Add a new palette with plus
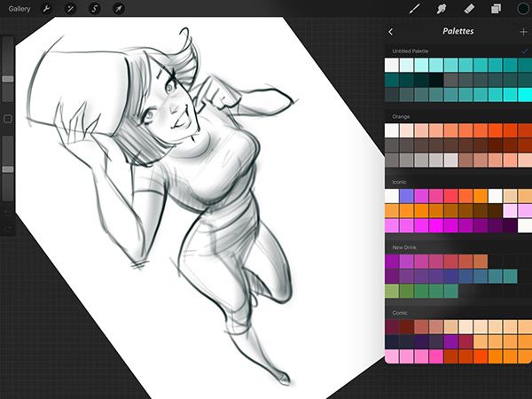This screenshot has height=399, width=532. coord(522,32)
